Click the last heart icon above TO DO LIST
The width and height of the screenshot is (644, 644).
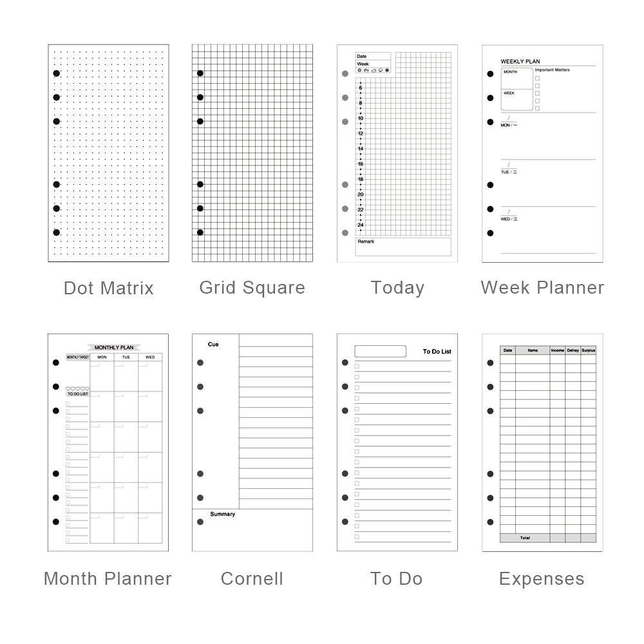[x=87, y=388]
